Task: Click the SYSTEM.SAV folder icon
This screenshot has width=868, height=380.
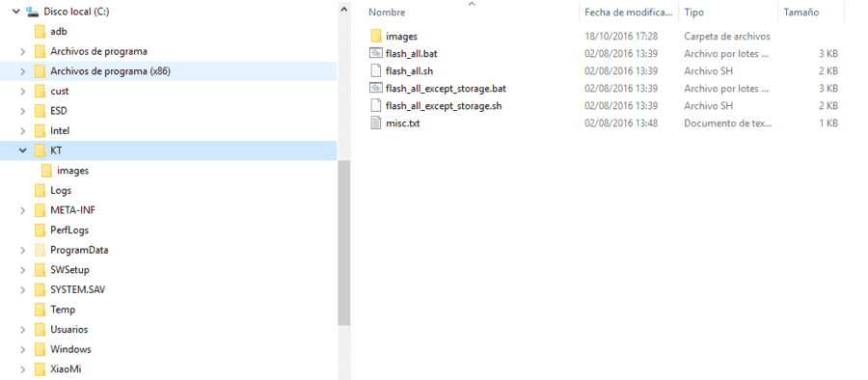Action: pyautogui.click(x=40, y=289)
